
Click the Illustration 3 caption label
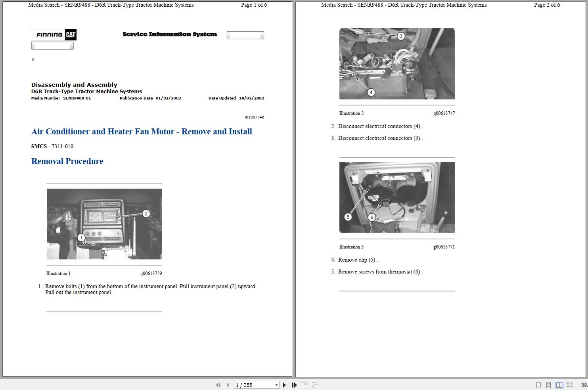click(x=351, y=247)
